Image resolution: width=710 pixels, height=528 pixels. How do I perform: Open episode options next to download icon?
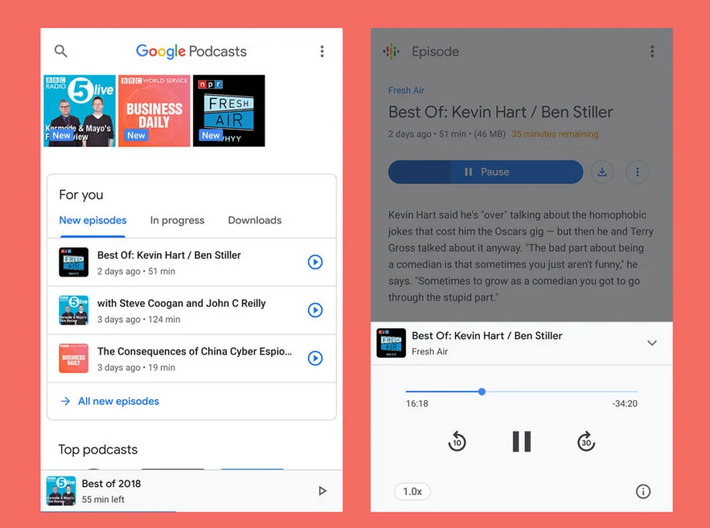point(638,172)
